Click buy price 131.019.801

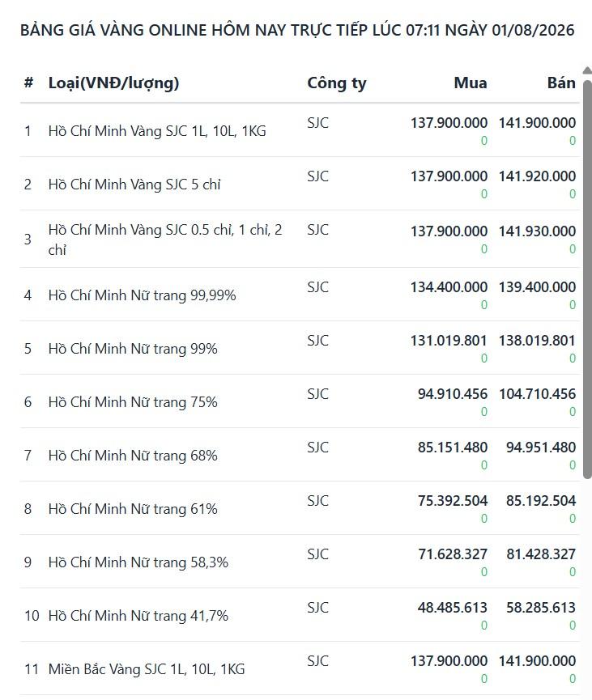(x=449, y=341)
